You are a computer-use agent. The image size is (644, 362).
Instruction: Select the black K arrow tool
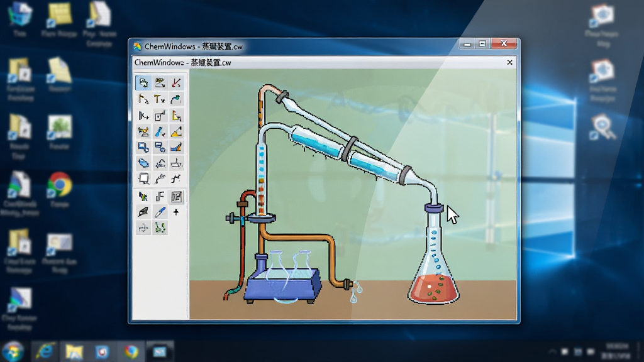point(143,116)
